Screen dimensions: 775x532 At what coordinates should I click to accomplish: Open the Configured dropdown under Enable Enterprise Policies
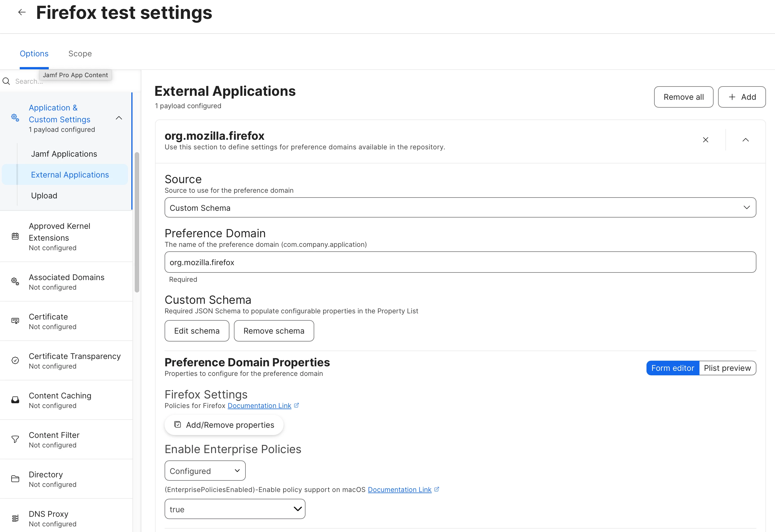pyautogui.click(x=205, y=471)
